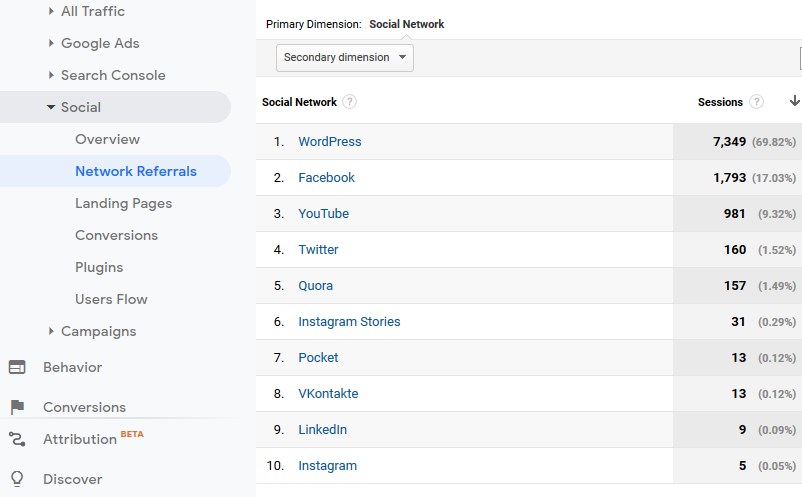
Task: Click the Sessions sort arrow
Action: pos(794,101)
